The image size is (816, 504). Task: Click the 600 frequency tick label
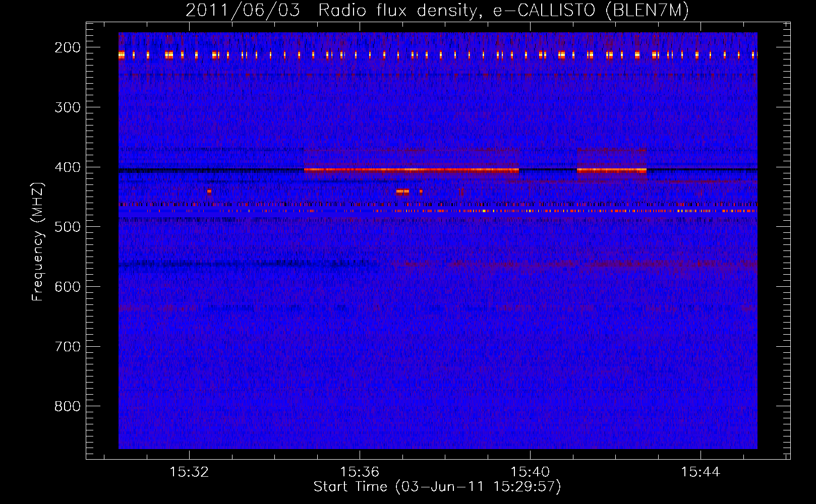tap(68, 287)
